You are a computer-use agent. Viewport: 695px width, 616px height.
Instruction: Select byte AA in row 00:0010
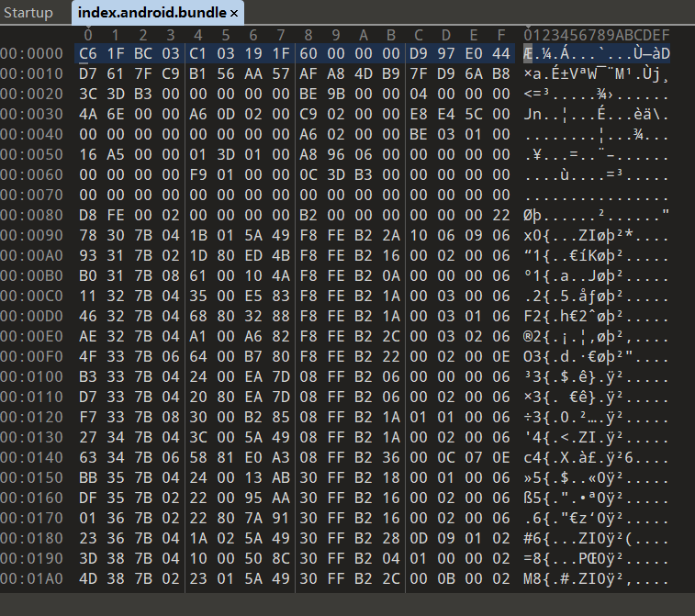pos(253,73)
